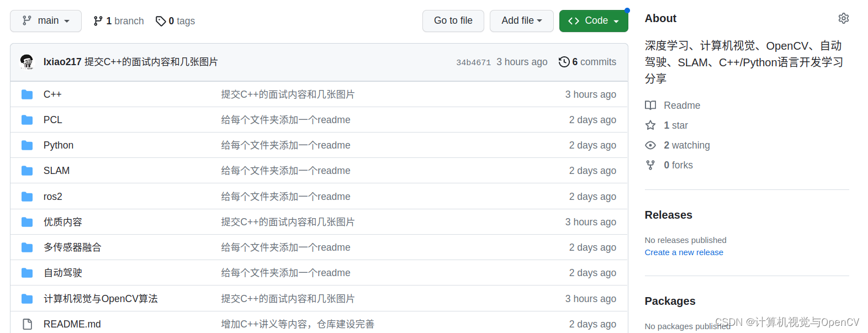
Task: Open the green Code dropdown
Action: point(594,21)
